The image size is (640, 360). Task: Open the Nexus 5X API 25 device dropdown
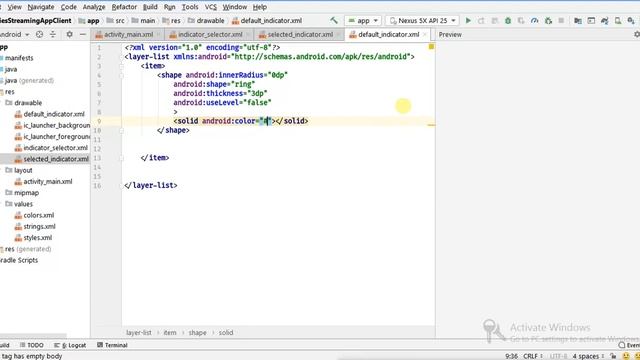(x=422, y=20)
